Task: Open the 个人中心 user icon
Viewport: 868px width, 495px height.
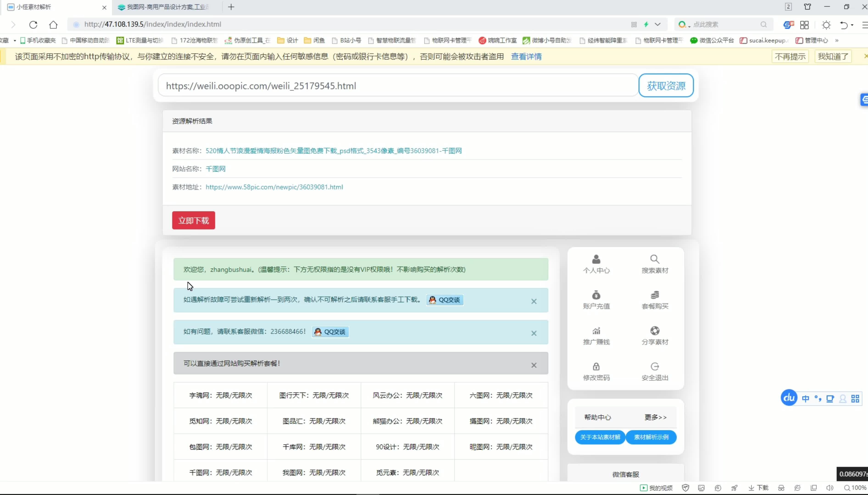Action: [x=596, y=259]
